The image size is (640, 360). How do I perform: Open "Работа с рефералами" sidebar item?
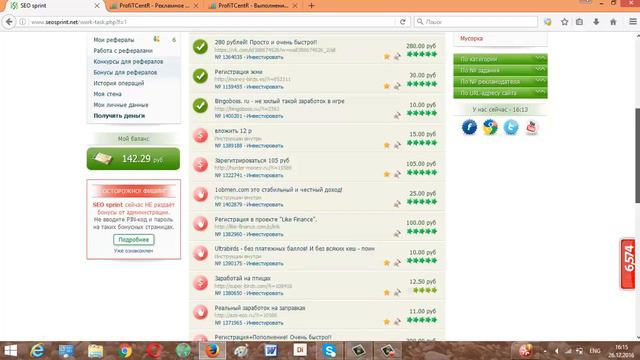click(x=123, y=51)
